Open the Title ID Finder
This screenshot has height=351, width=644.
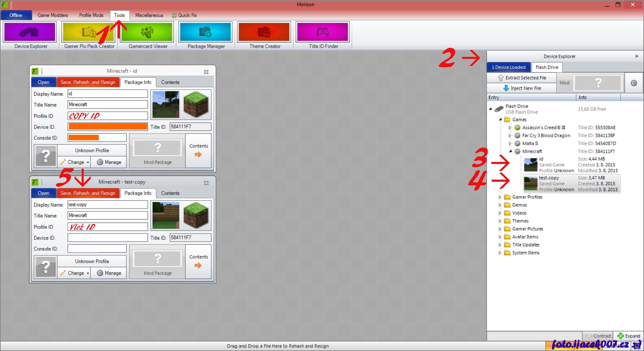coord(323,32)
